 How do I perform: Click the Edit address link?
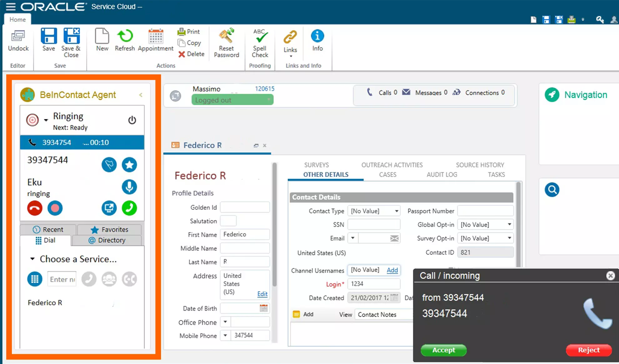coord(262,294)
